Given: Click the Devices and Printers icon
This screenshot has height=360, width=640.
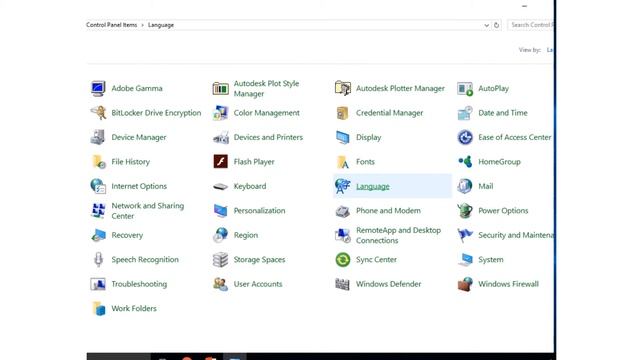Looking at the screenshot, I should (220, 138).
